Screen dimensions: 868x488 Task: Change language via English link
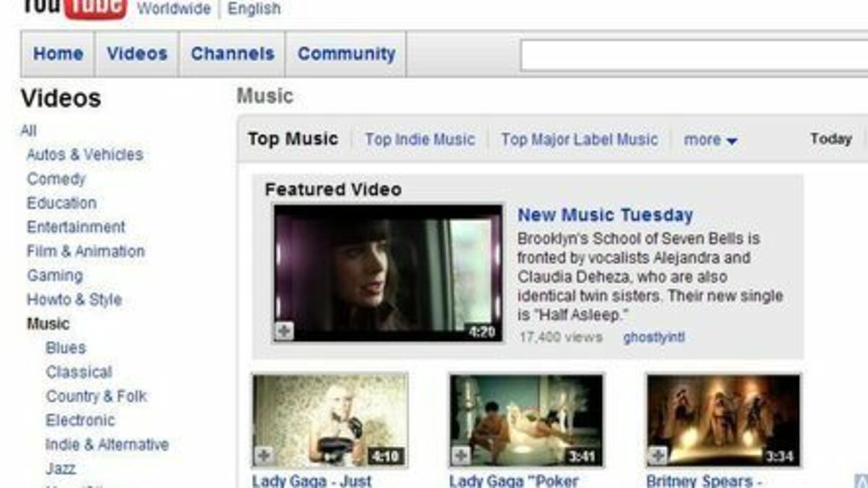254,9
